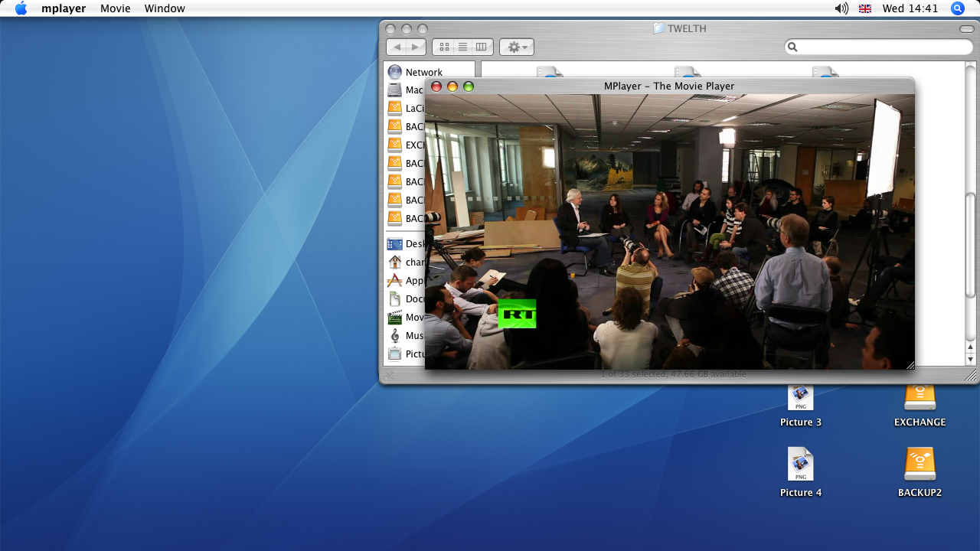Toggle the Finder toolbar pill button
980x551 pixels.
pyautogui.click(x=967, y=29)
